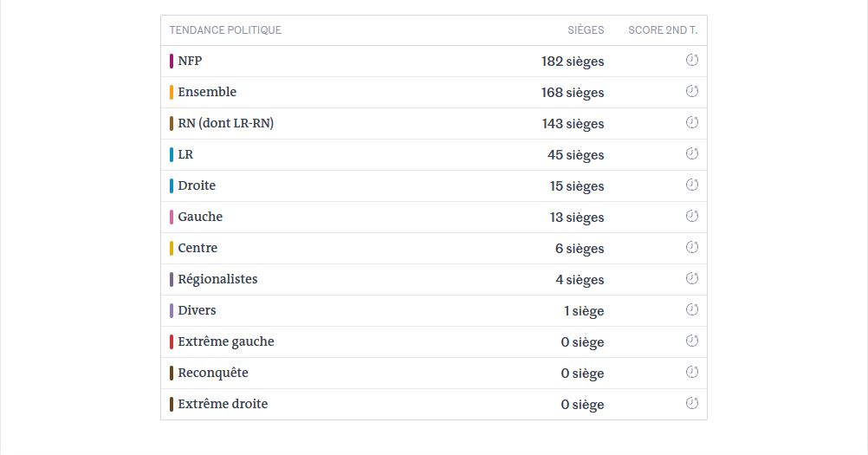This screenshot has height=455, width=868.
Task: Click the clock icon in the Centre row
Action: 691,248
